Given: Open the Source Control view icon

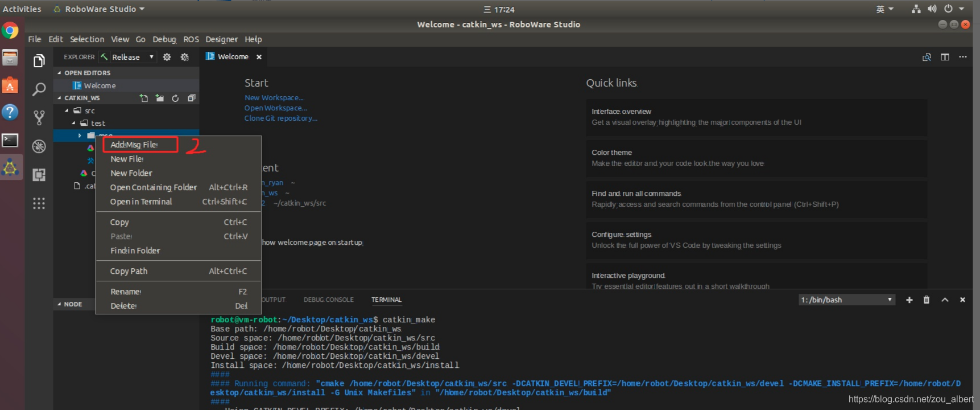Looking at the screenshot, I should pyautogui.click(x=39, y=117).
